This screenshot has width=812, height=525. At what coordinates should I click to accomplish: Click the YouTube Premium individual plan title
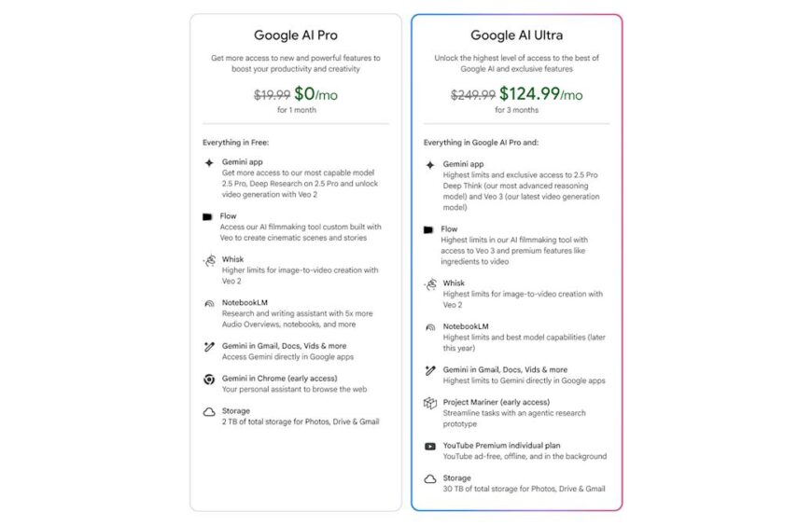pyautogui.click(x=501, y=446)
